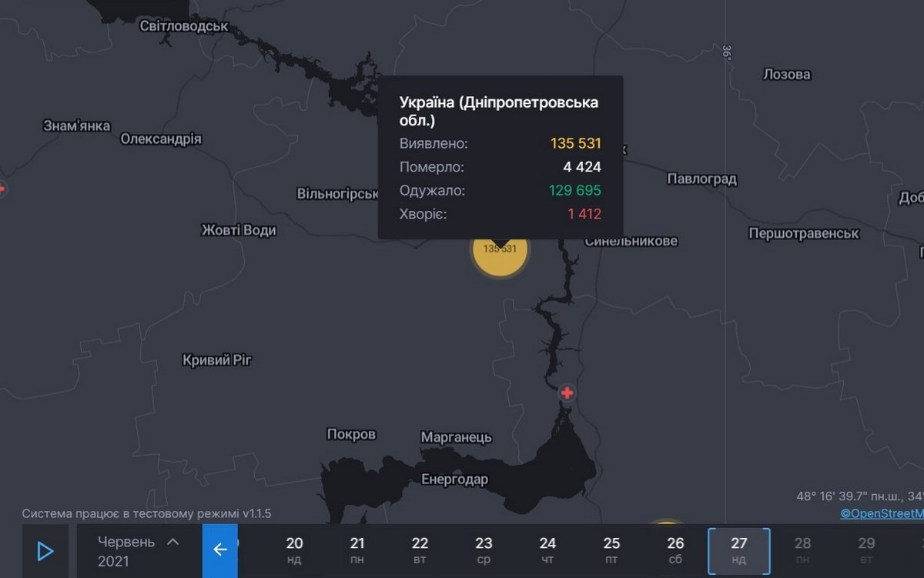Viewport: 924px width, 578px height.
Task: Click the Хворіє 1 412 value
Action: point(584,214)
